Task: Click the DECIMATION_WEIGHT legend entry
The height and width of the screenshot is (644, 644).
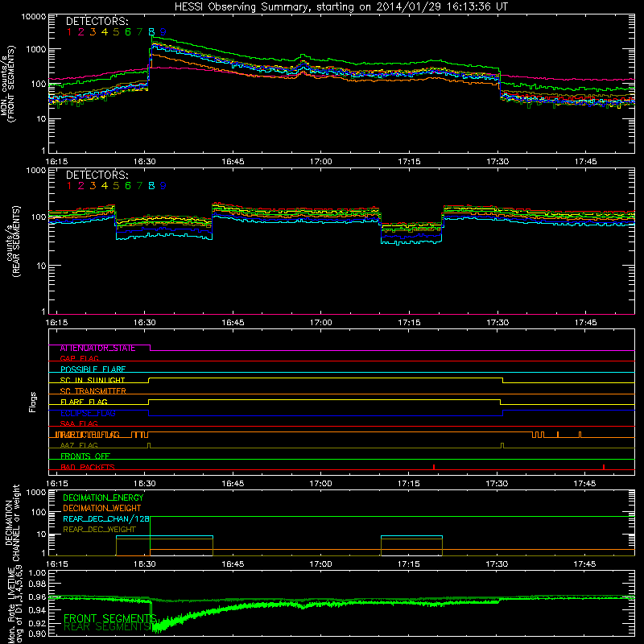Action: click(102, 509)
